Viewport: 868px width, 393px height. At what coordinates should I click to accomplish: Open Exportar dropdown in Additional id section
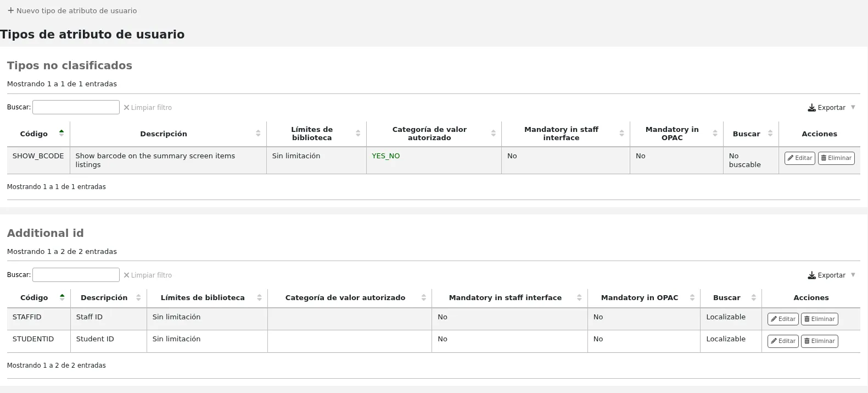point(831,275)
